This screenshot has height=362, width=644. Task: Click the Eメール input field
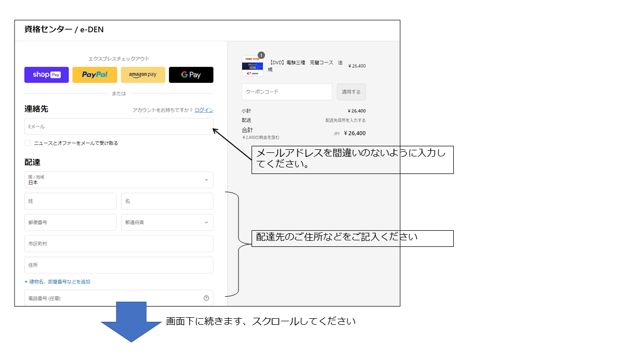click(x=119, y=127)
